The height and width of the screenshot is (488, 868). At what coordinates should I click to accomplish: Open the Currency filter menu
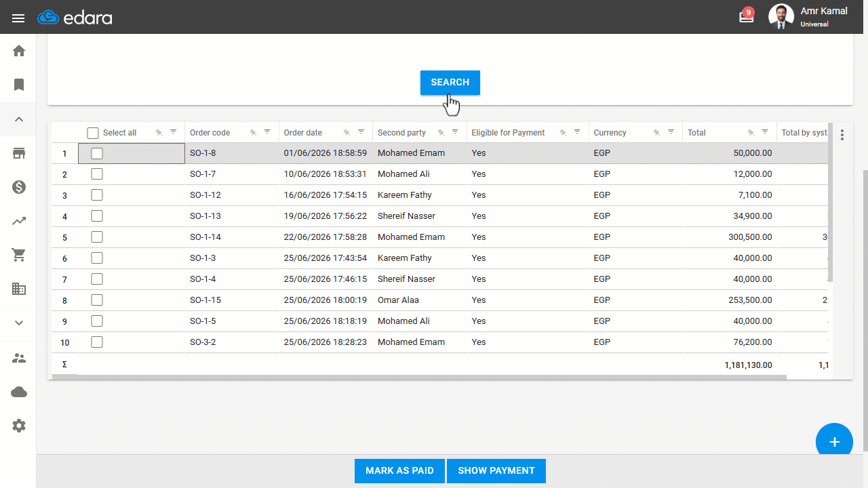coord(671,132)
